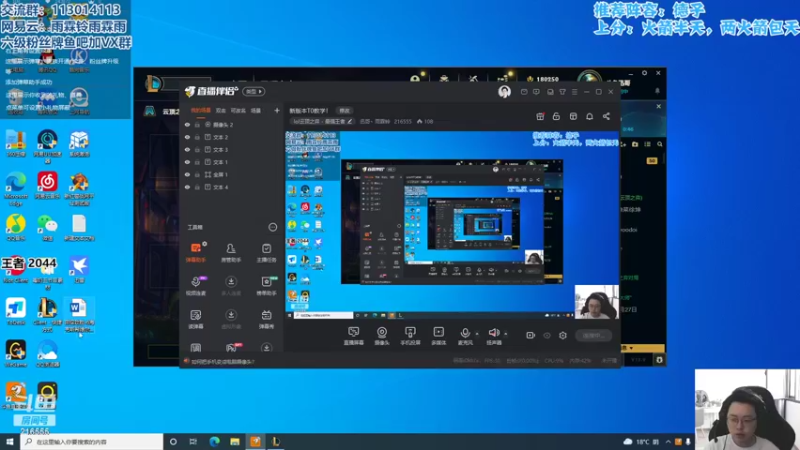This screenshot has height=450, width=800.
Task: Hide the 摄像头 2 source layer
Action: pos(187,124)
